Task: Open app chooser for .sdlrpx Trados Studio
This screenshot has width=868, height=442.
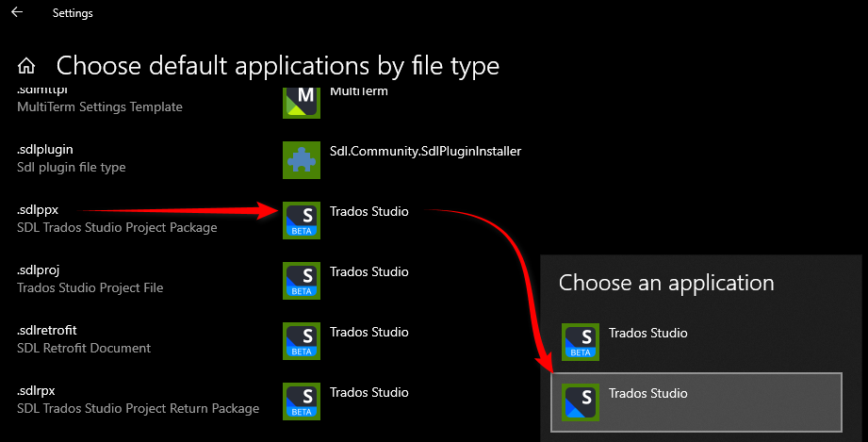Action: 369,393
